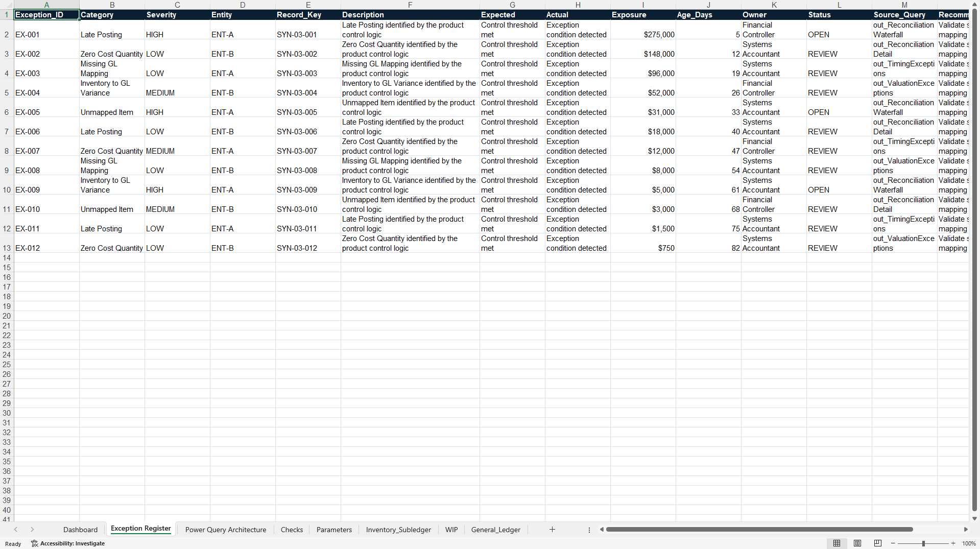This screenshot has height=549, width=980.
Task: Select record key SYN-03-005
Action: coord(308,107)
